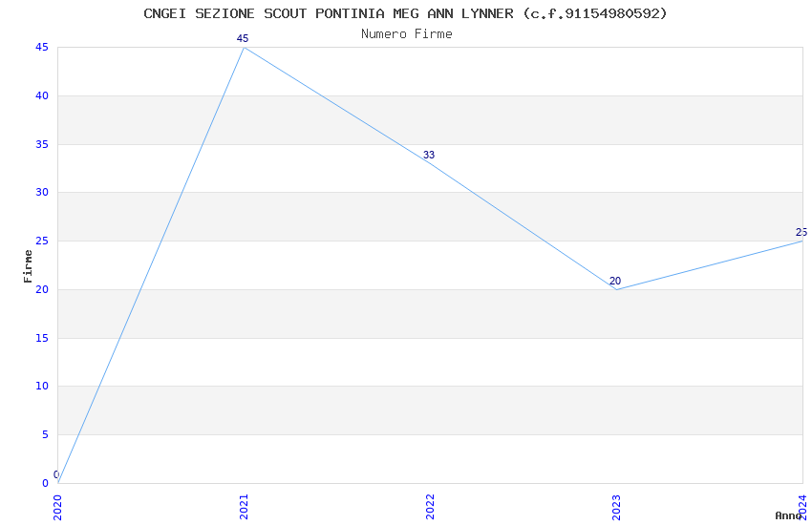Click the subtitle Numero Firme
Viewport: 812px width, 525px height.
click(x=407, y=34)
